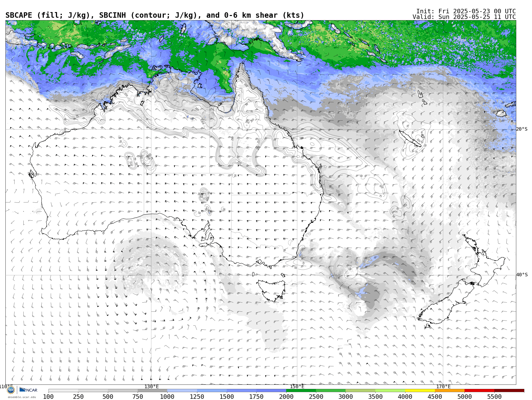Click the dark red colorbar segment above 5500

(509, 391)
